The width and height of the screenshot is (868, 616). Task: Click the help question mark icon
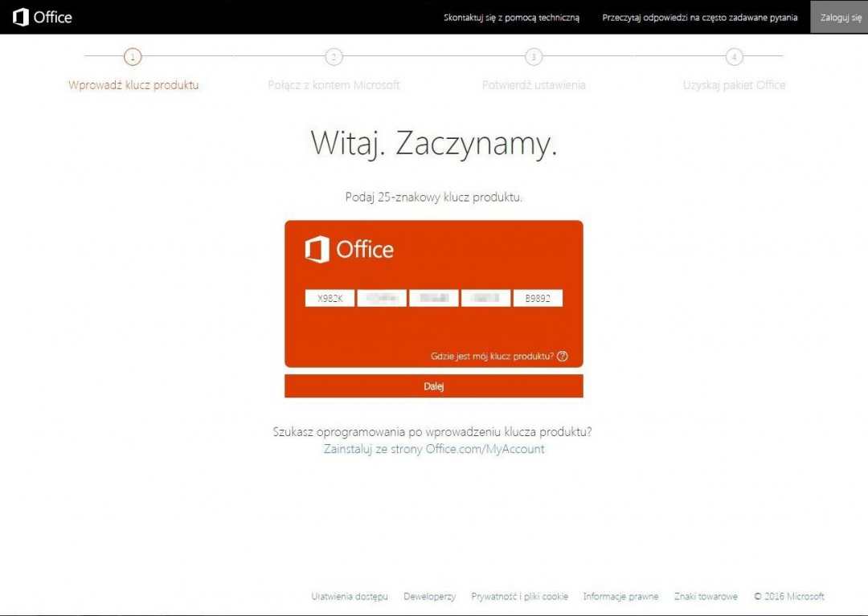tap(562, 356)
